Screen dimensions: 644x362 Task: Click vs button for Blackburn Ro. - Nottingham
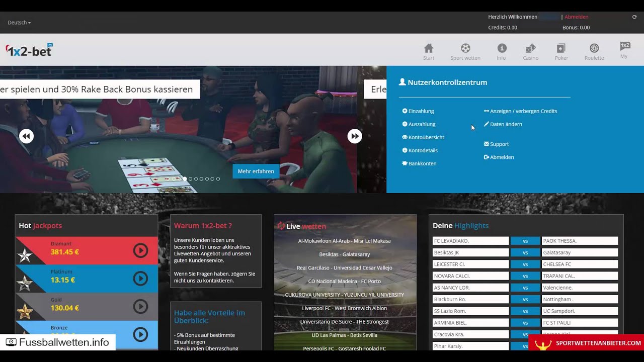(525, 299)
